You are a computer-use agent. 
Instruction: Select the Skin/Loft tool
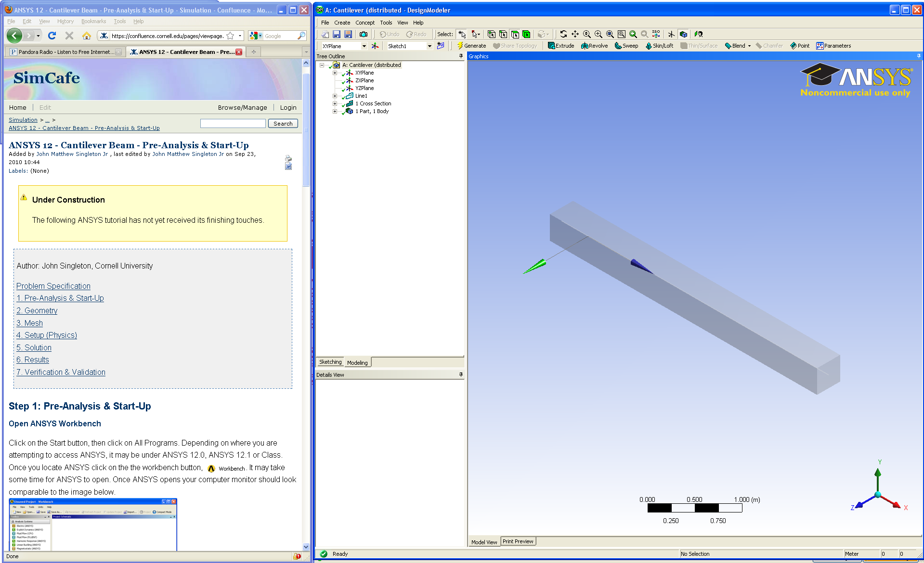coord(659,46)
